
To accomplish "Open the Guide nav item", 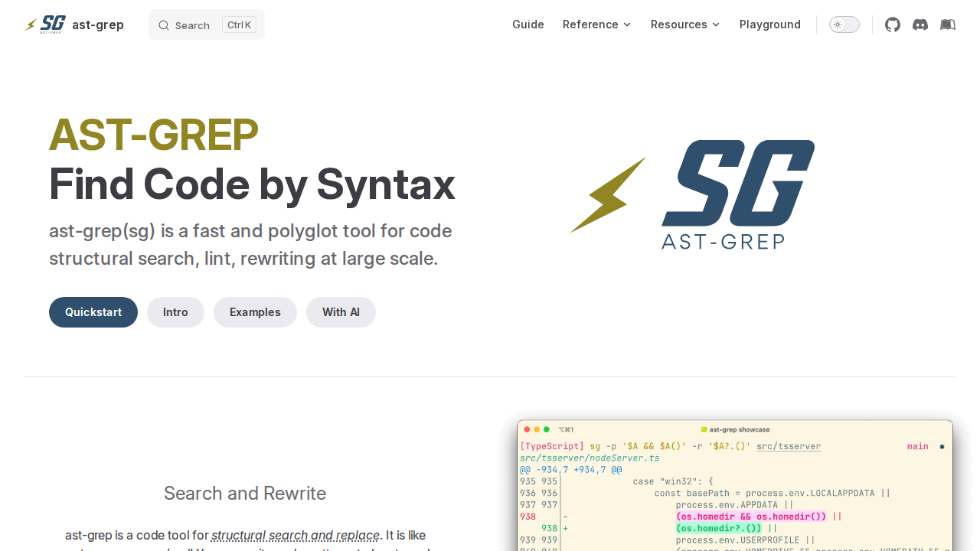I will pos(528,24).
